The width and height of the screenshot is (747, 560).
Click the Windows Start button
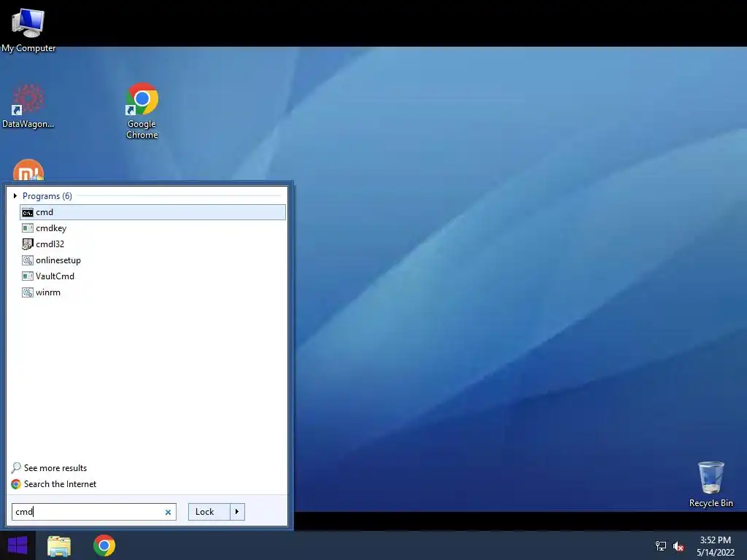(x=18, y=545)
